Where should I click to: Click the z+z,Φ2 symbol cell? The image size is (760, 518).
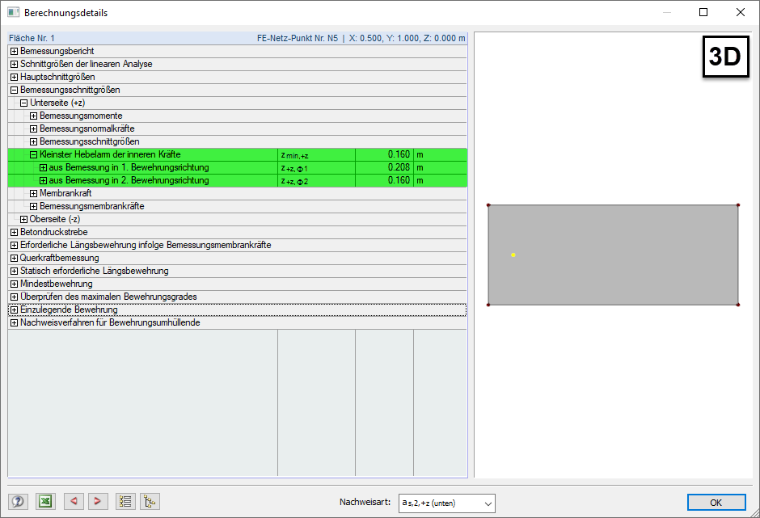(316, 180)
